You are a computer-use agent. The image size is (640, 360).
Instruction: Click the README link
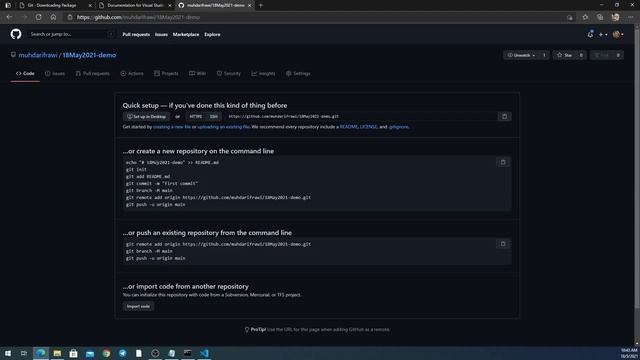point(349,127)
